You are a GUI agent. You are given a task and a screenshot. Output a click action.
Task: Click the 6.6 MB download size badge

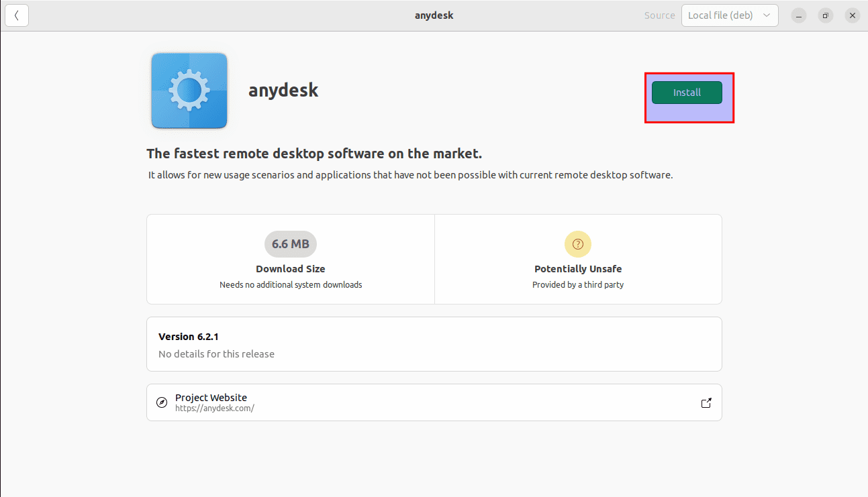[x=291, y=244]
